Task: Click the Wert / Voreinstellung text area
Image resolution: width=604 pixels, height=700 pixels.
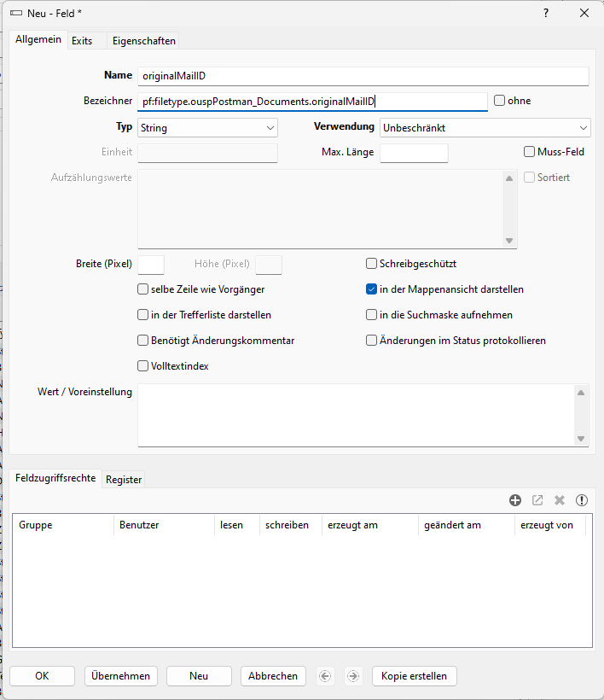Action: pos(363,415)
